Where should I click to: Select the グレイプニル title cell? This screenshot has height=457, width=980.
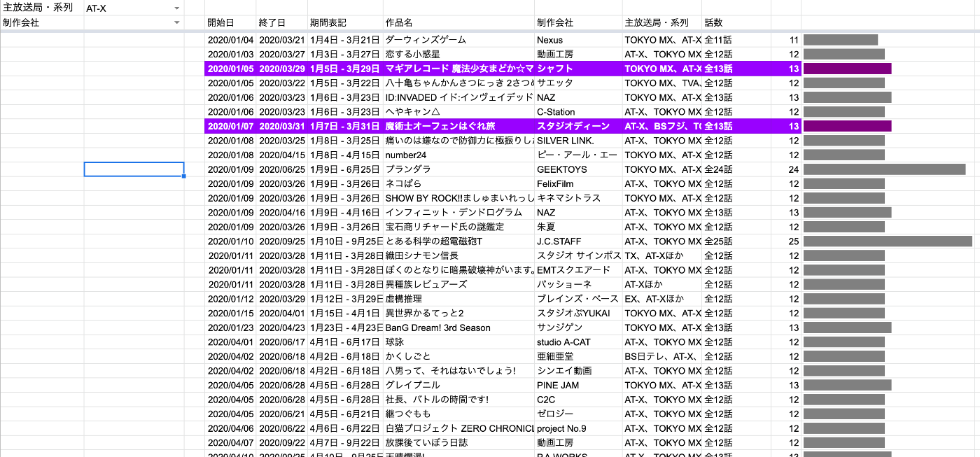click(458, 385)
